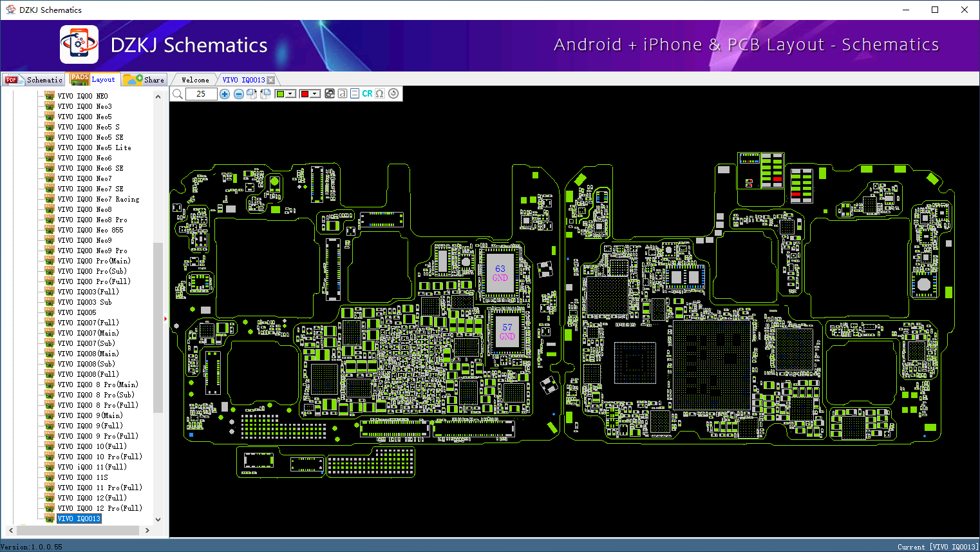Click horizontal scrollbar right arrow in tree
This screenshot has width=980, height=552.
click(147, 531)
